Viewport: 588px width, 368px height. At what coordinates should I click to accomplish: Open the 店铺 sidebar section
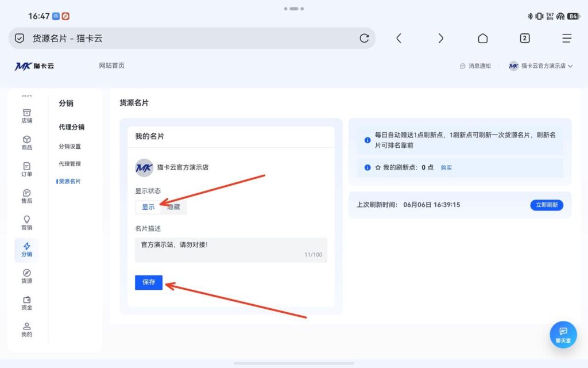26,116
